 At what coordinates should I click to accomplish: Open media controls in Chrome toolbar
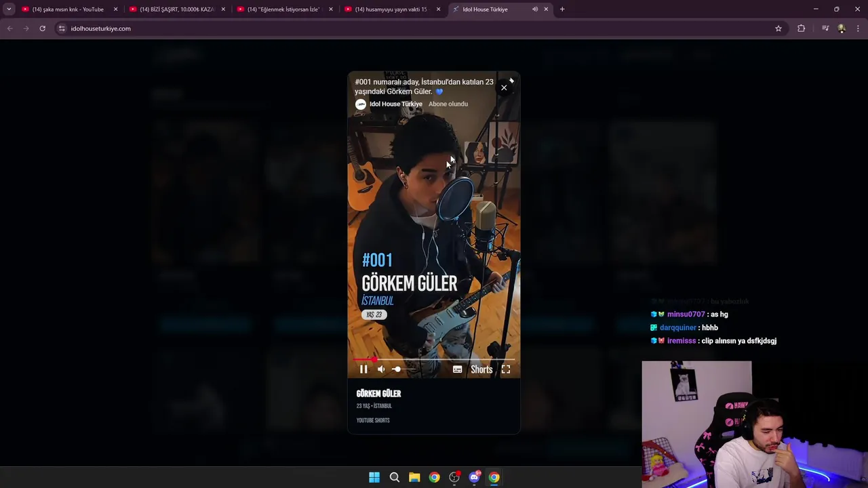(x=825, y=28)
